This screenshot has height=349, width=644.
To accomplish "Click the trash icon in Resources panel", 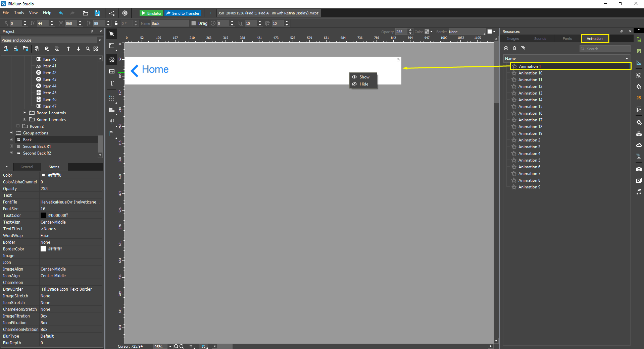I will [x=514, y=48].
